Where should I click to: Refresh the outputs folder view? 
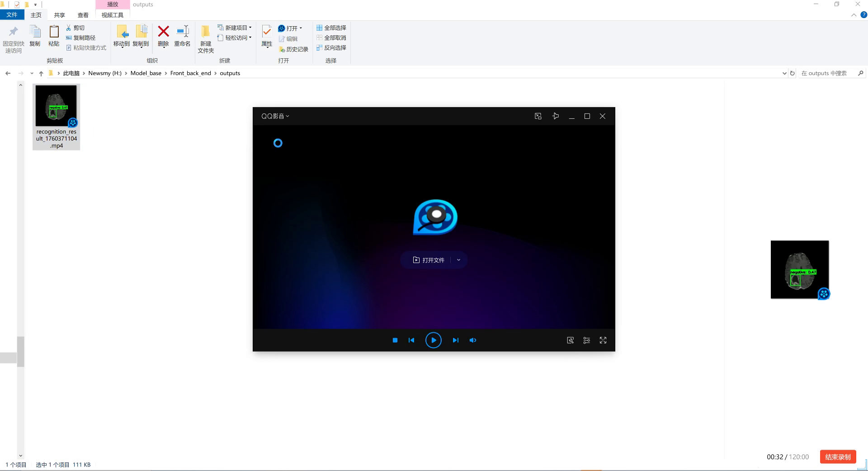click(x=792, y=73)
